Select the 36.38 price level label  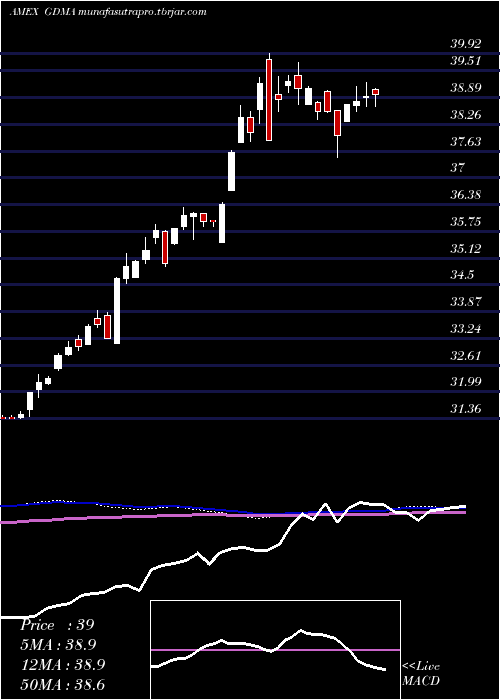(466, 195)
